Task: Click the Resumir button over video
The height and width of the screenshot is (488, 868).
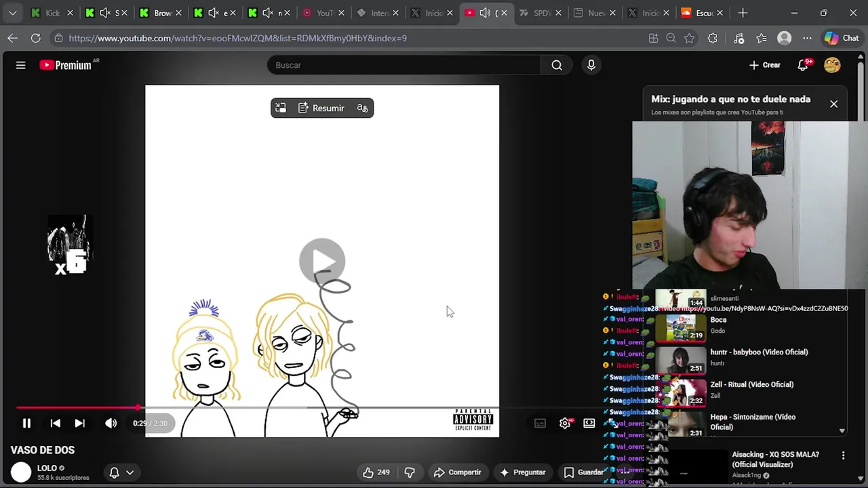Action: (321, 108)
